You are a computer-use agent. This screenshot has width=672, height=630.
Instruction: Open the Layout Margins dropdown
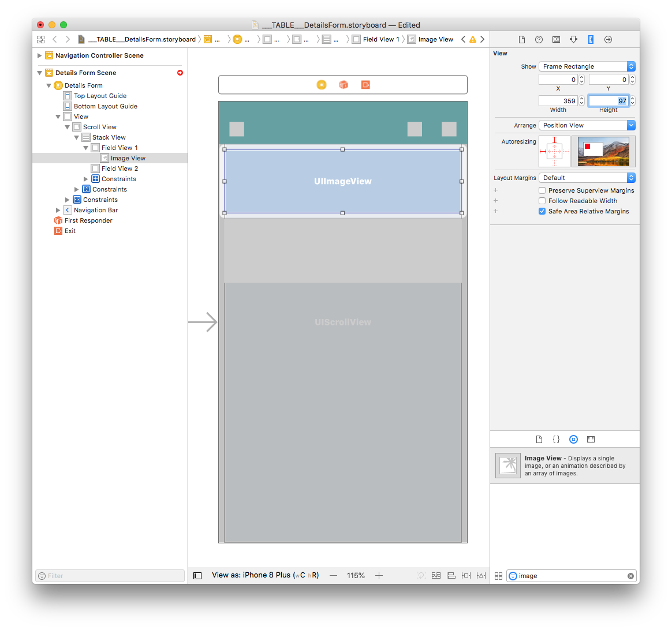587,178
